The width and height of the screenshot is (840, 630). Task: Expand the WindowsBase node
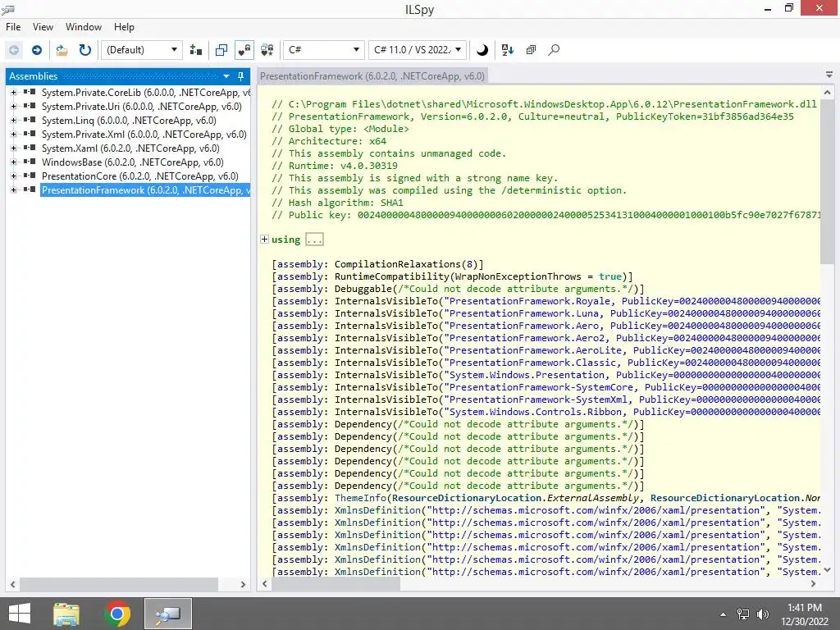pos(13,162)
